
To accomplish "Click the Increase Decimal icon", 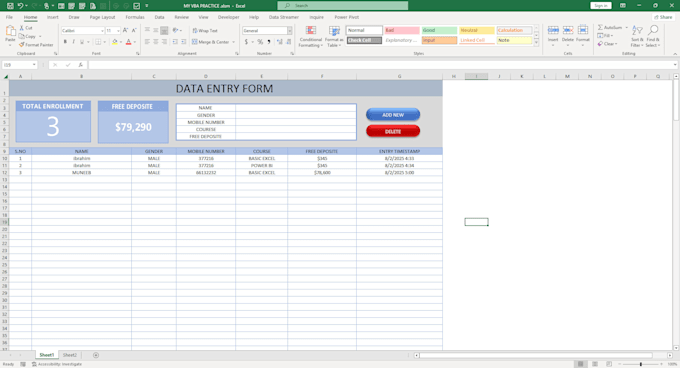I will 279,42.
